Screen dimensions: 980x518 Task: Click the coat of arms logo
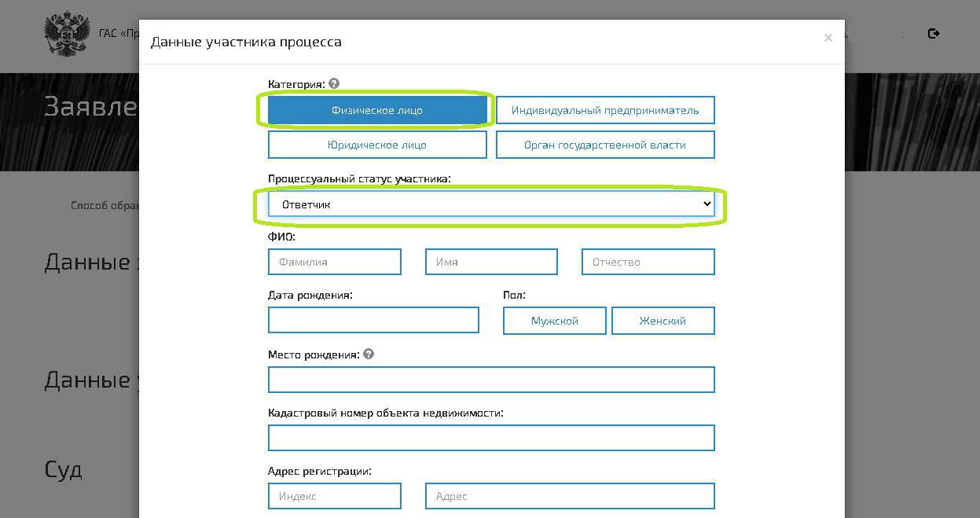pyautogui.click(x=67, y=35)
